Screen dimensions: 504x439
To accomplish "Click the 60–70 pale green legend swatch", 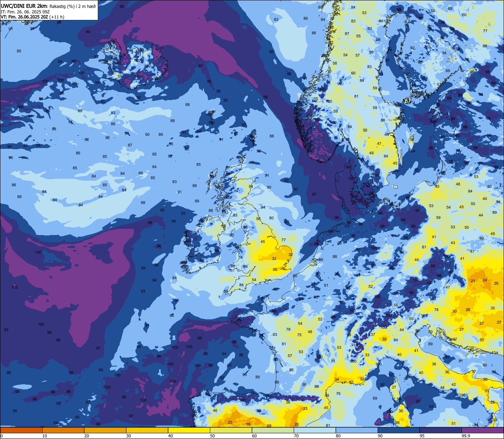I will click(x=273, y=430).
